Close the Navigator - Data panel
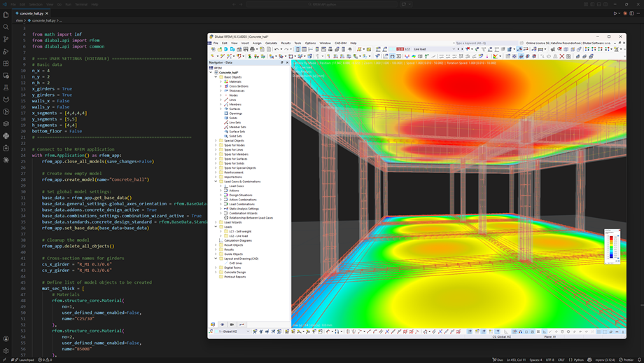 [287, 62]
